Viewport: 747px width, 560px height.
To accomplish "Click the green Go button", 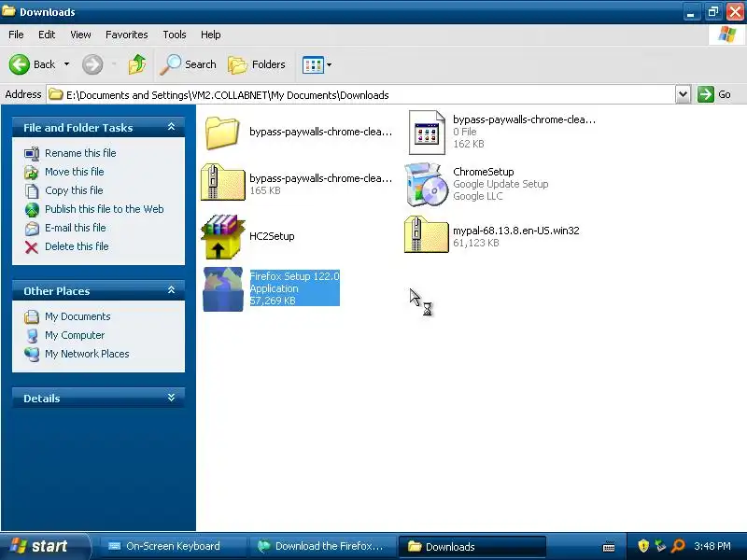I will (713, 94).
